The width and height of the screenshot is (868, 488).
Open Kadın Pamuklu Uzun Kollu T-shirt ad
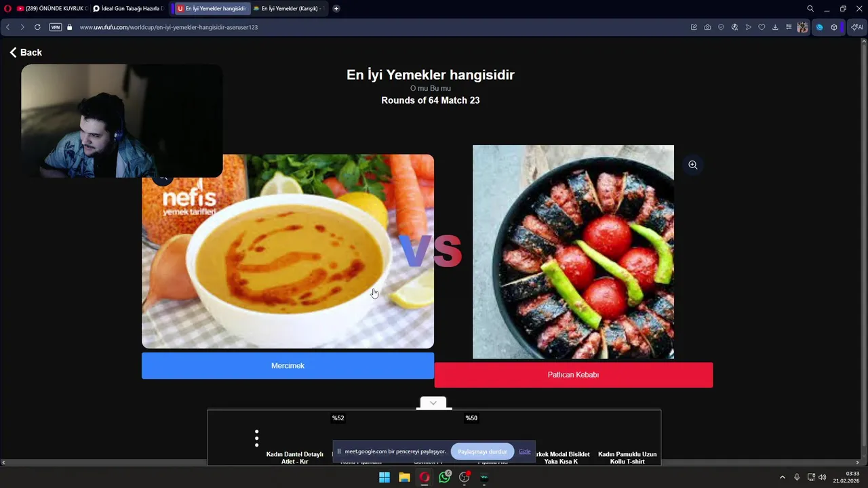[627, 457]
